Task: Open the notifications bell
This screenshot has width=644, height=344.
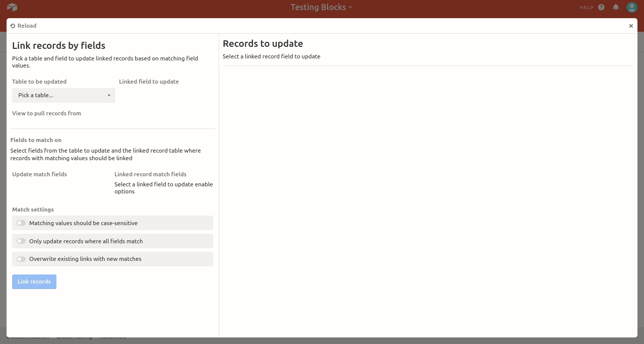Action: [x=616, y=7]
